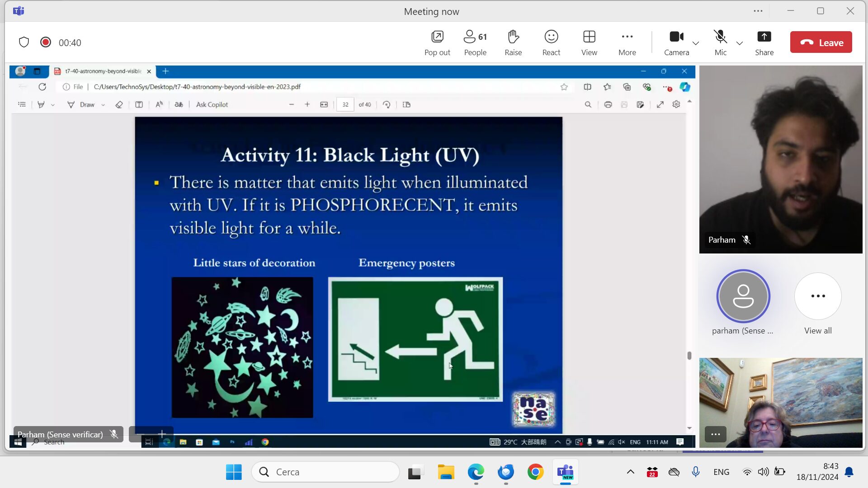Open Google Chrome from the taskbar
Viewport: 868px width, 488px height.
[535, 472]
